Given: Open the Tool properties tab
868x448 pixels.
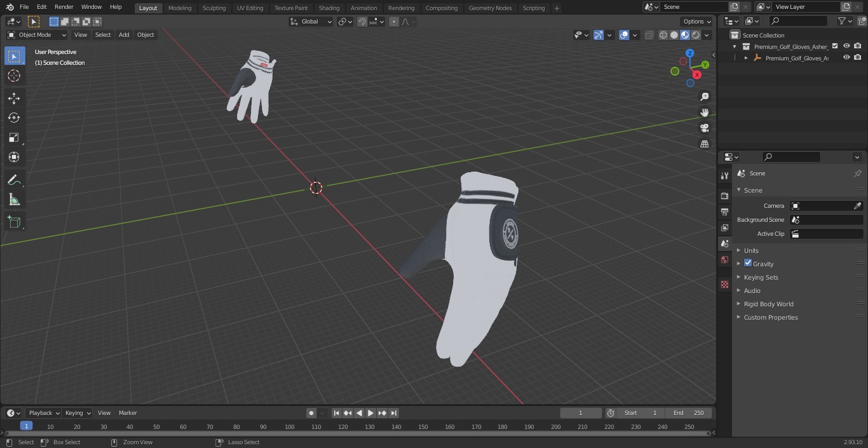Looking at the screenshot, I should (x=724, y=175).
